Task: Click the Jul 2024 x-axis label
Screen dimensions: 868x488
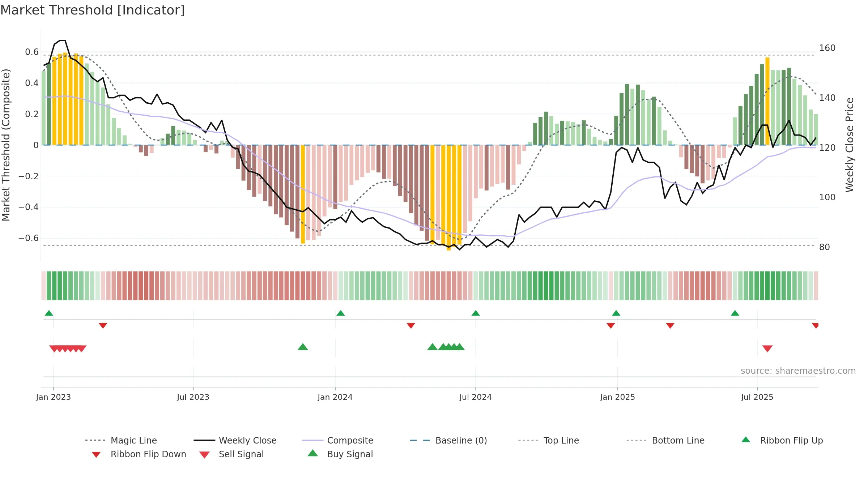Action: (x=476, y=397)
